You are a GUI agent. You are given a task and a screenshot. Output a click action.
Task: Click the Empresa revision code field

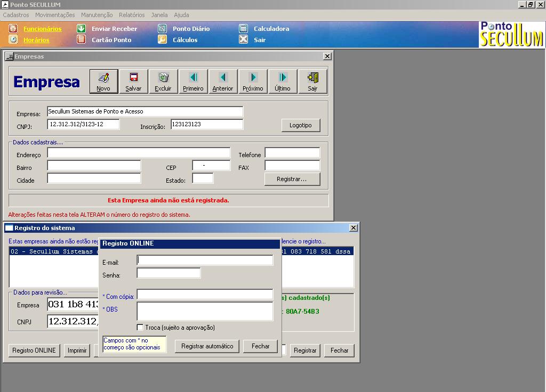[x=73, y=304]
